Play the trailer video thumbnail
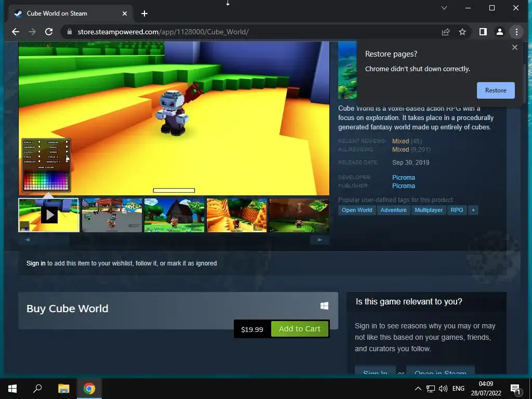Viewport: 532px width, 399px height. click(49, 215)
